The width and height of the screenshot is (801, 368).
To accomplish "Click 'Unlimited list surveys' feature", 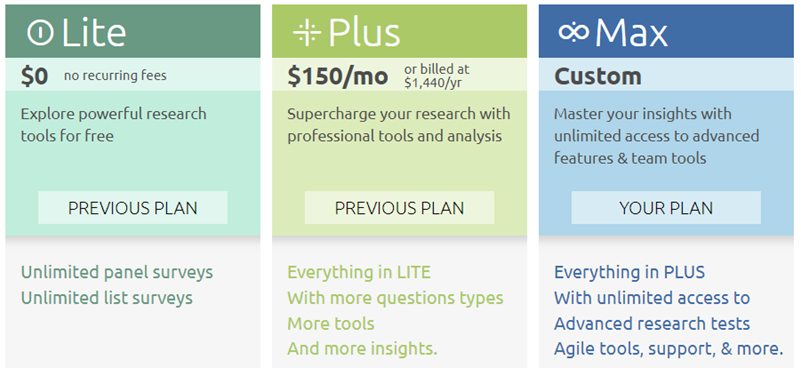I will click(x=107, y=298).
